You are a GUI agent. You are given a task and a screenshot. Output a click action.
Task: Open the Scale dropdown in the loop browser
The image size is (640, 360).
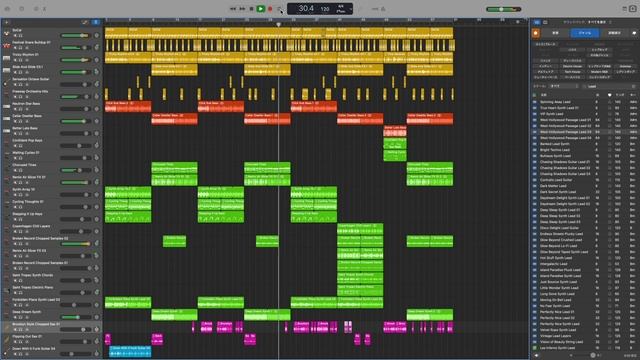coord(564,86)
